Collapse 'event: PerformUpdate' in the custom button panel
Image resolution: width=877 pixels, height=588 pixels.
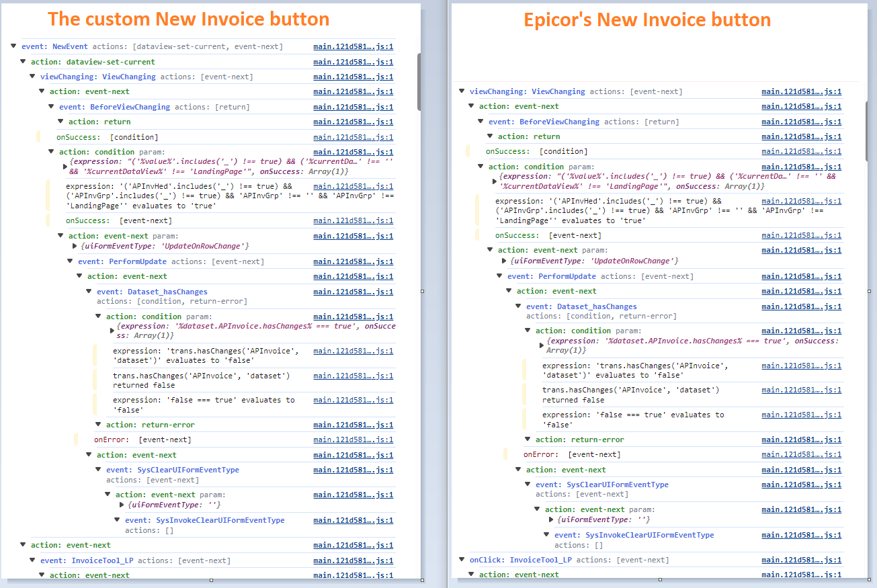pos(71,261)
